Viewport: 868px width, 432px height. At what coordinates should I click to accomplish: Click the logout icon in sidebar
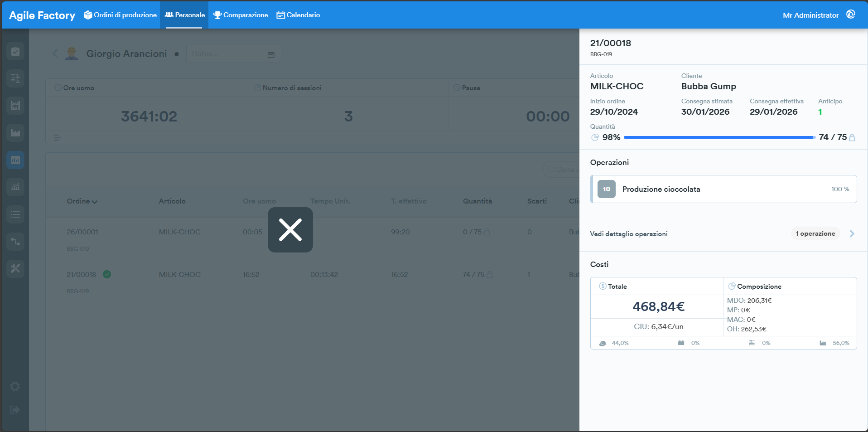pyautogui.click(x=15, y=410)
